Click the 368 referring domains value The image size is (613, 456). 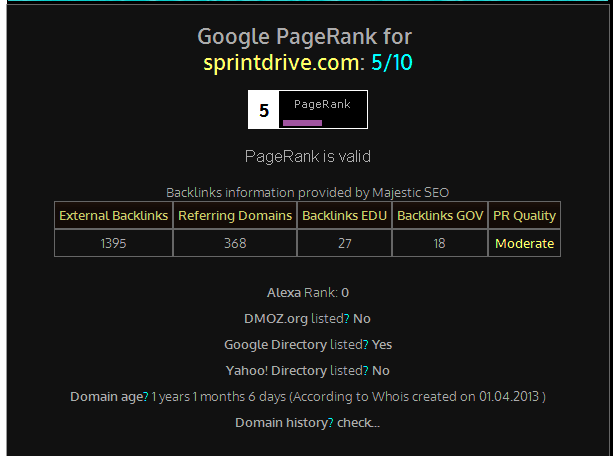tap(235, 244)
